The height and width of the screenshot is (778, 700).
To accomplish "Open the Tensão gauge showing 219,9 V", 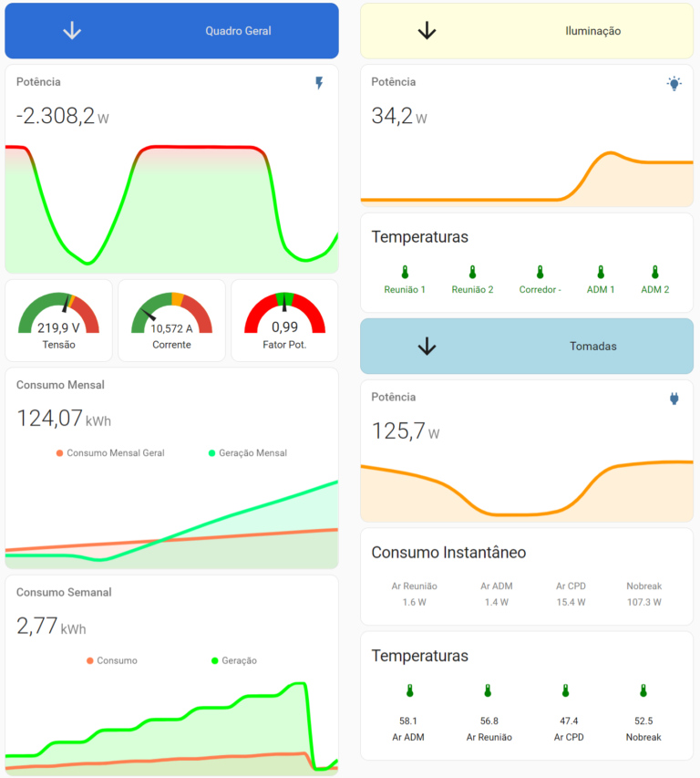I will point(59,320).
